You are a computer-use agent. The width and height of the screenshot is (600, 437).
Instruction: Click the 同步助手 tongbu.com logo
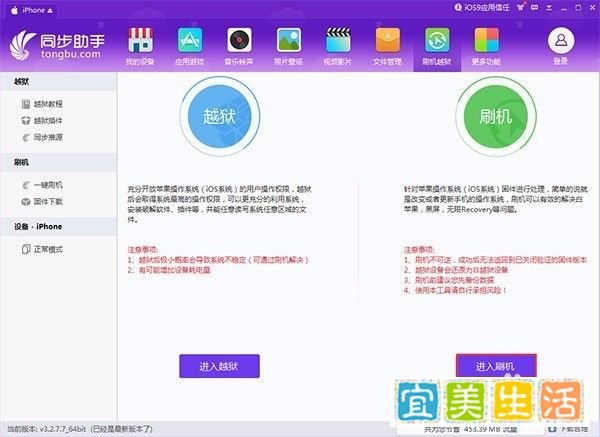pos(57,45)
